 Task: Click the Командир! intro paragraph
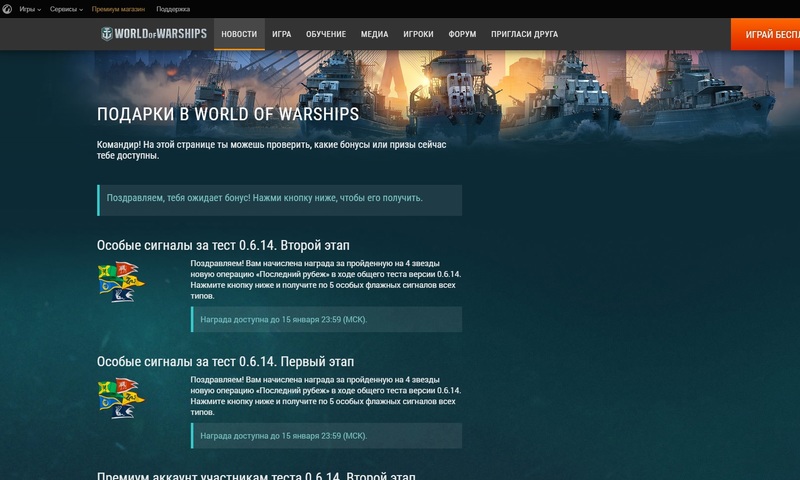tap(271, 150)
